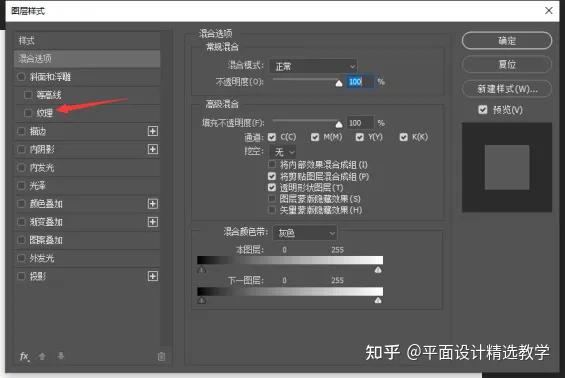Click 下一图层 black point slider handle
Screen dimensions: 565x378
click(x=202, y=300)
